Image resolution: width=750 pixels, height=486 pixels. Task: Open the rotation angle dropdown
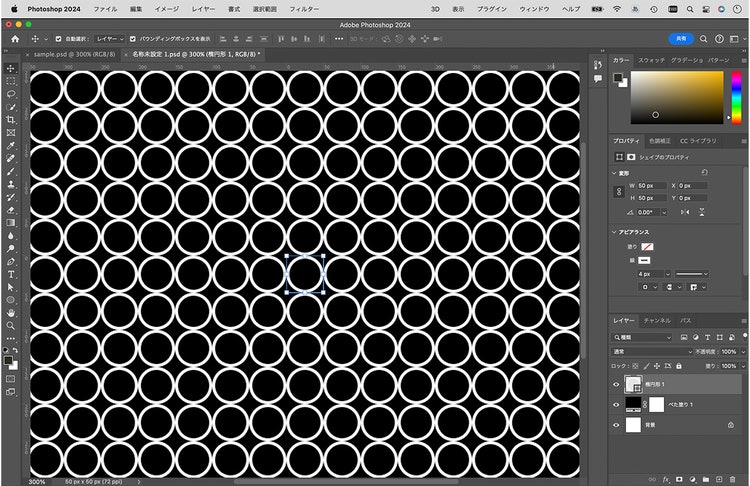pyautogui.click(x=664, y=212)
